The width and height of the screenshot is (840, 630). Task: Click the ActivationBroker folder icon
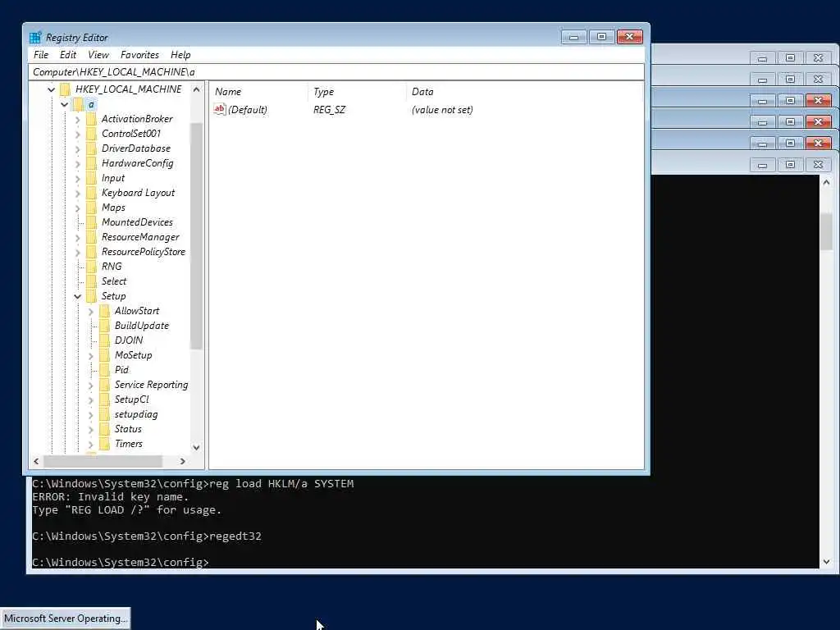coord(92,118)
